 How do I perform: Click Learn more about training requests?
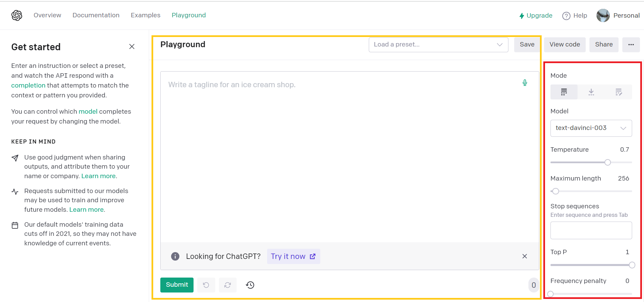(x=86, y=209)
